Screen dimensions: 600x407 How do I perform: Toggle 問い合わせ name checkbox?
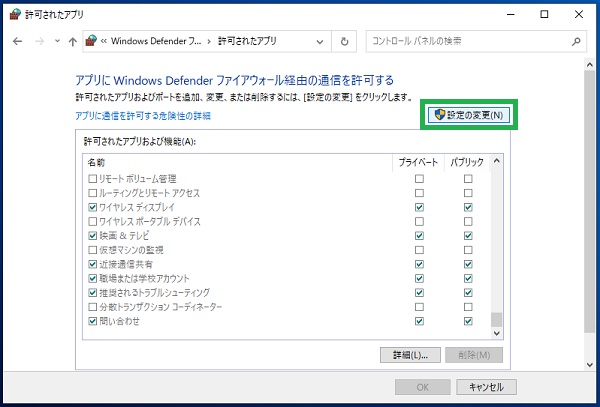[x=92, y=321]
